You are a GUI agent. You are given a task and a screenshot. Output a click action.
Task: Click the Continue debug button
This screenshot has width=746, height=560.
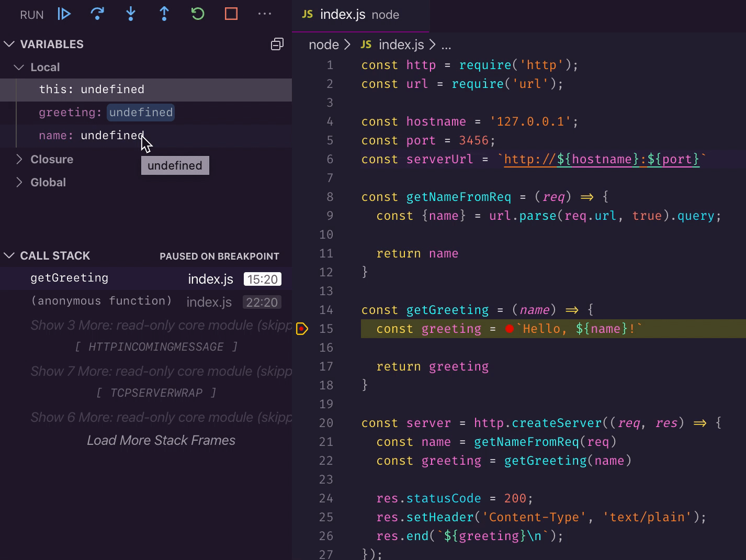pos(64,14)
